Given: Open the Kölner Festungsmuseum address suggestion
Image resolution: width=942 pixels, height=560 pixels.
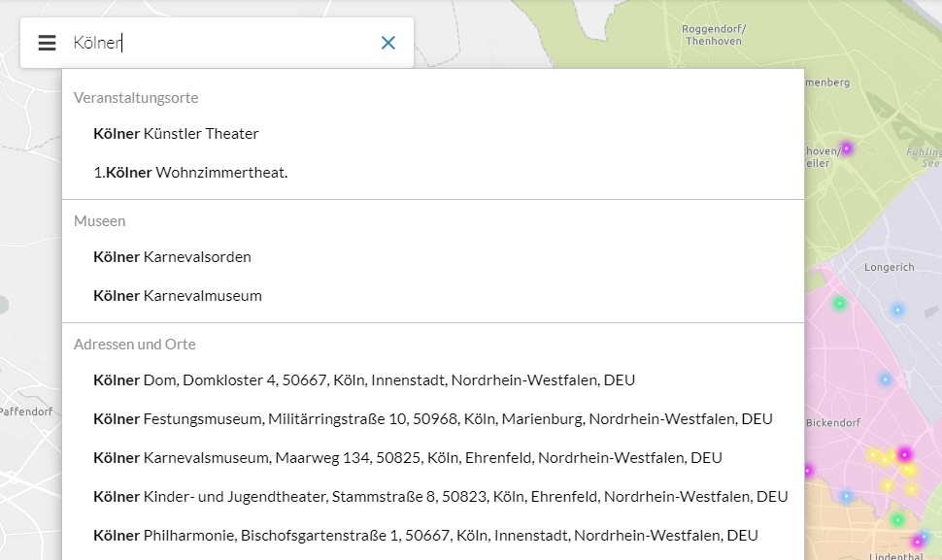Looking at the screenshot, I should (432, 418).
